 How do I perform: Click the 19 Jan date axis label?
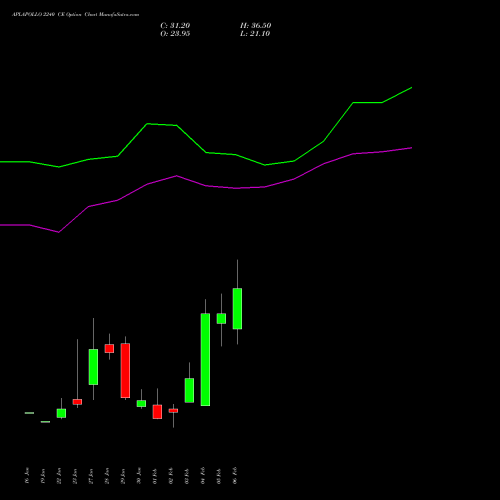coord(43,476)
